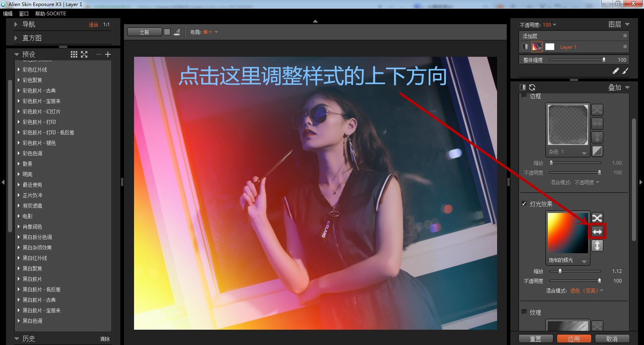
Task: Open the 添加层 row menu icon
Action: pos(625,36)
